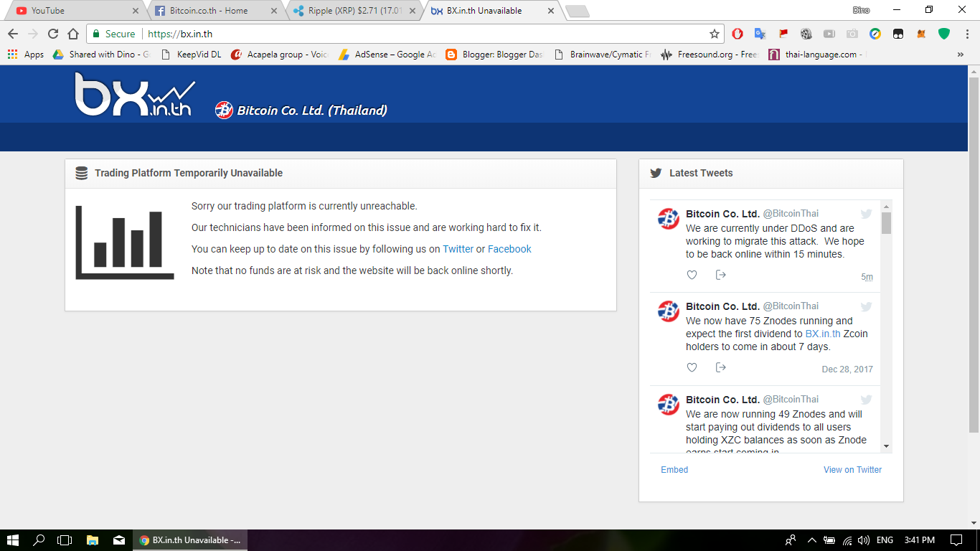Follow the Facebook link in the notice

point(509,249)
